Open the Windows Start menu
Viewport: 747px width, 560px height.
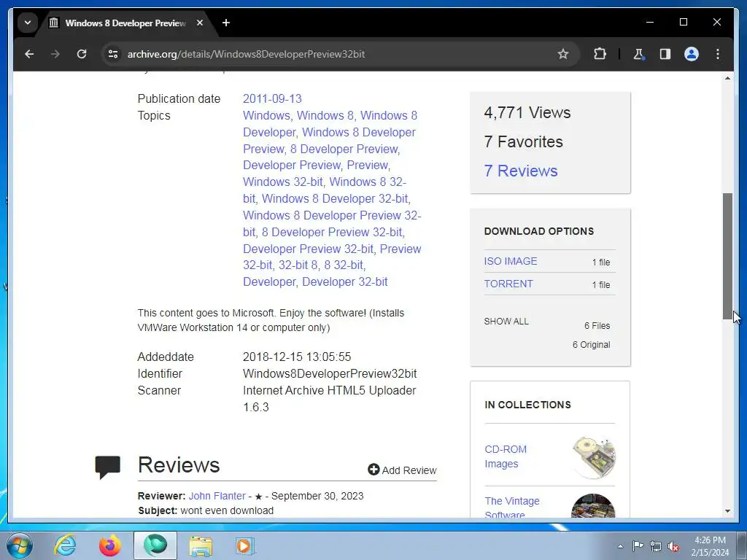(x=18, y=545)
